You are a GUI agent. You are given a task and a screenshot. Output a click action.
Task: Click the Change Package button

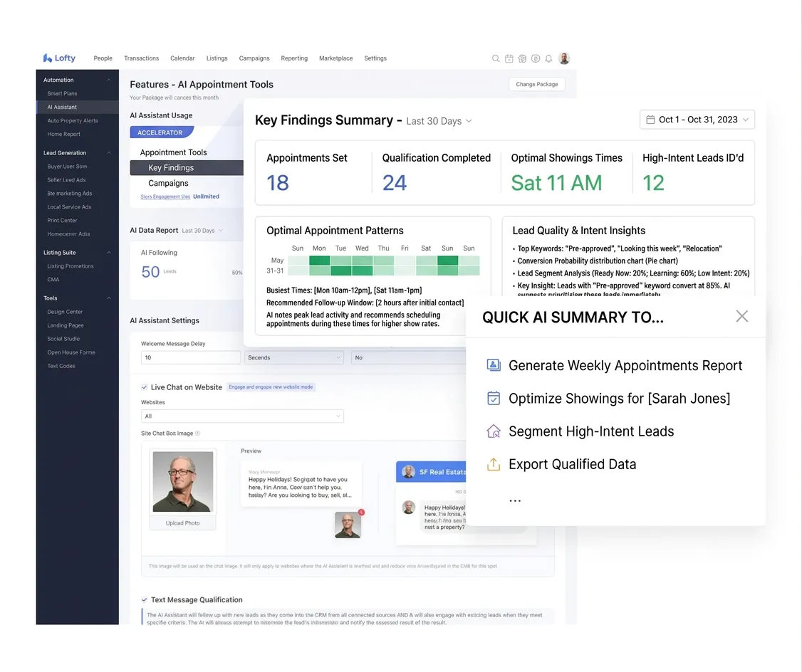pyautogui.click(x=536, y=84)
